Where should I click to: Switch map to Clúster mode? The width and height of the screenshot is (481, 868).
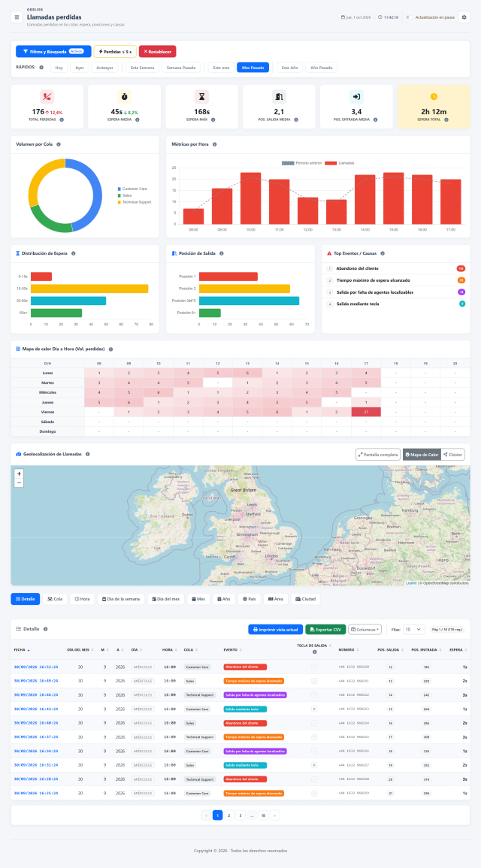tap(452, 455)
